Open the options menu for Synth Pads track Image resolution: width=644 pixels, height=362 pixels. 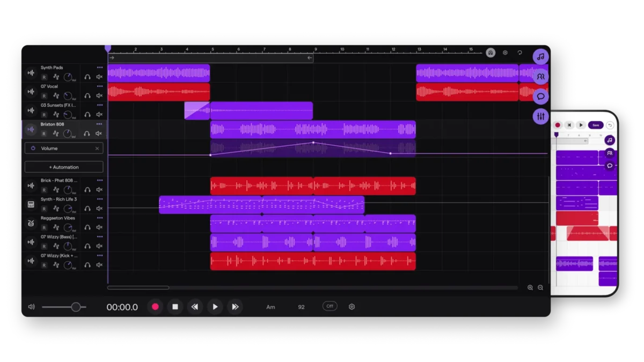[x=100, y=68]
